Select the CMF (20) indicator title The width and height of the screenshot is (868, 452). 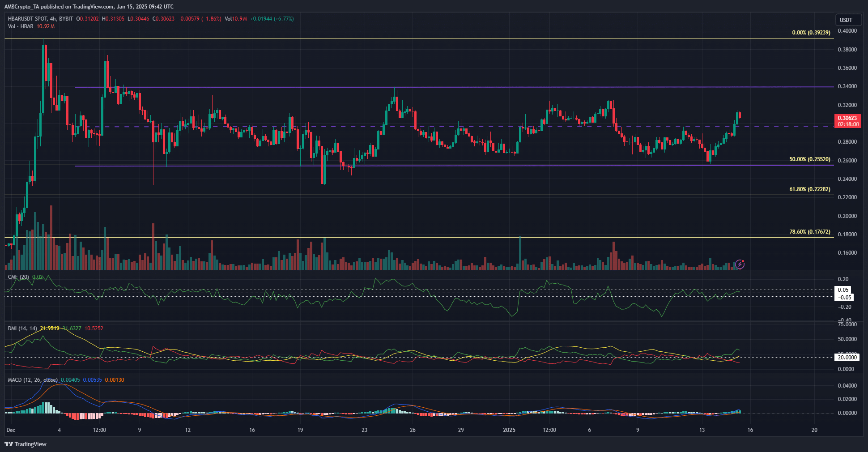(20, 277)
